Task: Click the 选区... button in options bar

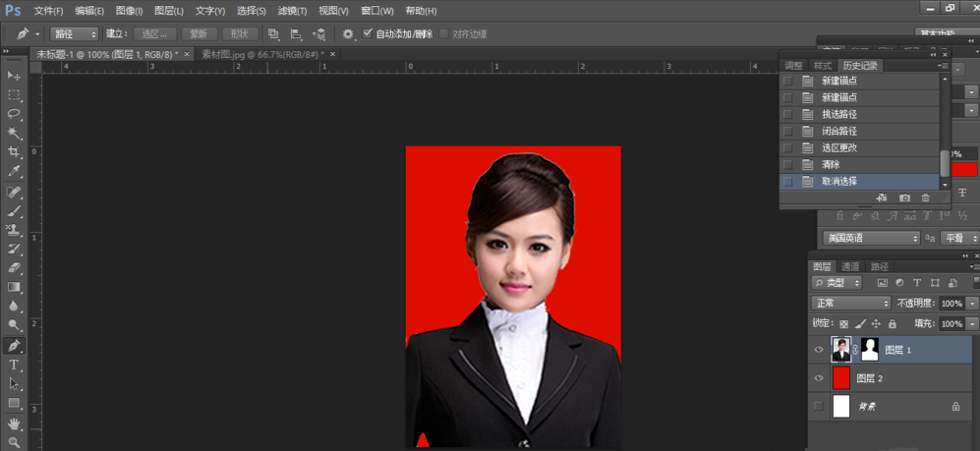Action: pos(154,34)
